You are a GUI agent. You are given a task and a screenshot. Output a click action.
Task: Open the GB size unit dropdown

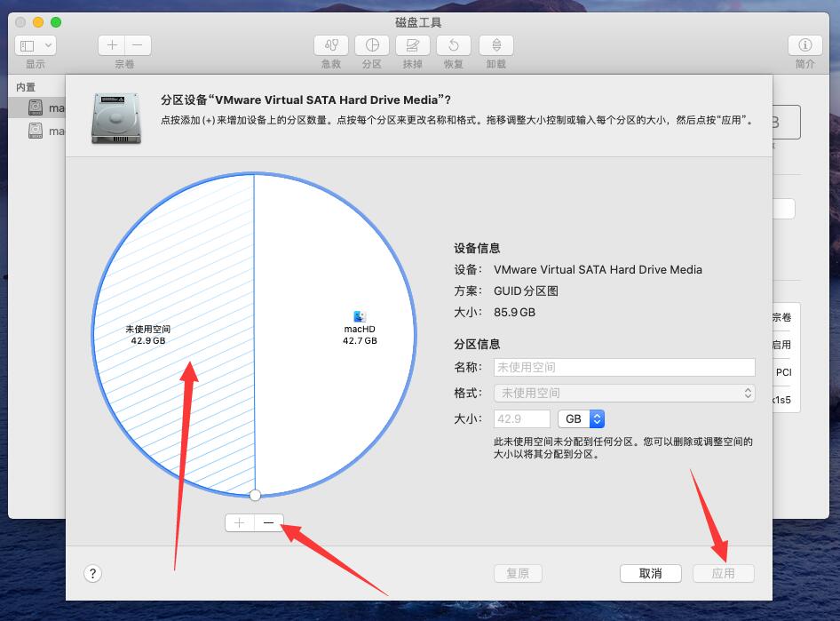click(x=581, y=418)
